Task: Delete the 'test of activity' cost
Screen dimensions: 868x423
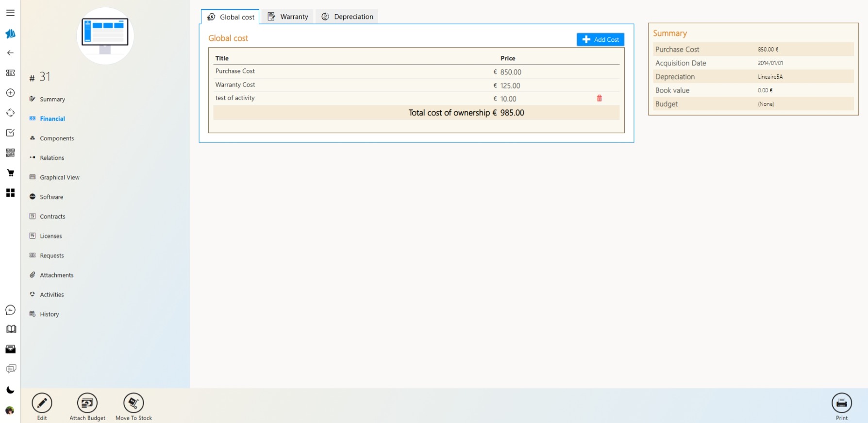Action: click(x=599, y=99)
